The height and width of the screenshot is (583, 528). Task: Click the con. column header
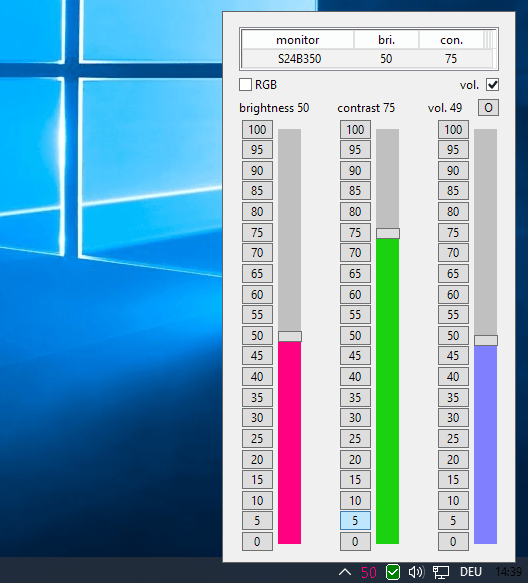click(x=451, y=40)
